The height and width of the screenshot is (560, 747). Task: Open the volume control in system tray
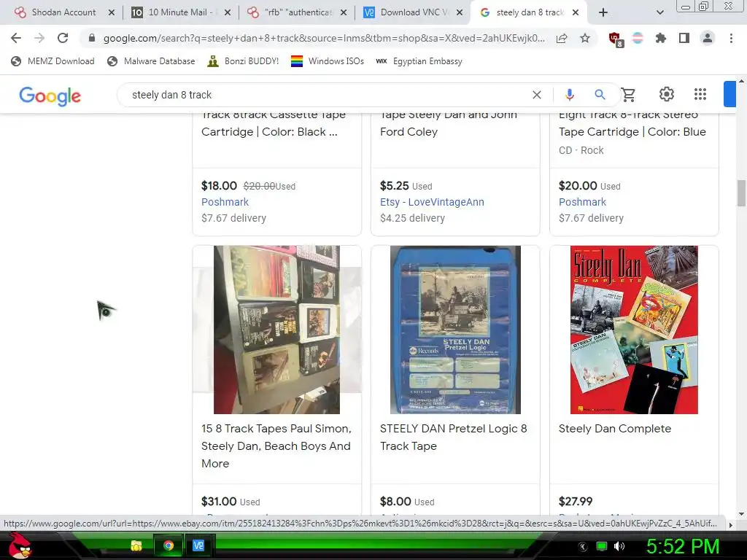619,546
